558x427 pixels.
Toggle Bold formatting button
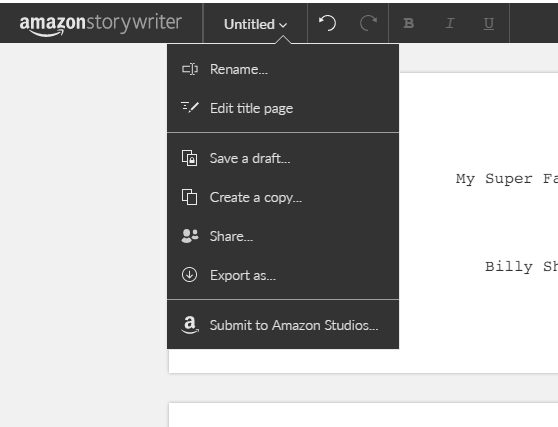click(409, 23)
